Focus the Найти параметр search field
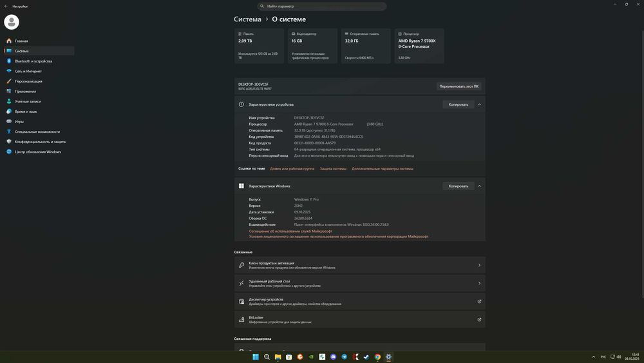 (322, 6)
